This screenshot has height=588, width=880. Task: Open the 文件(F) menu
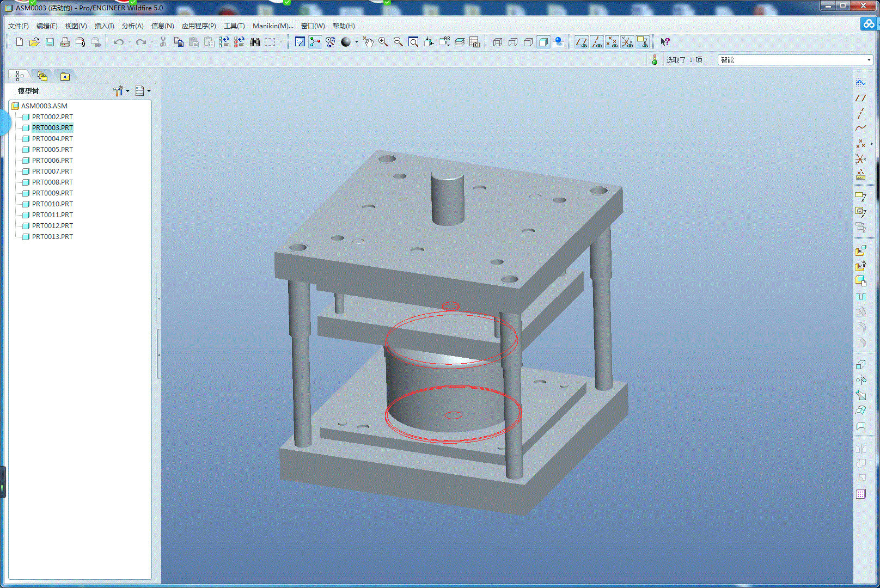[x=19, y=26]
